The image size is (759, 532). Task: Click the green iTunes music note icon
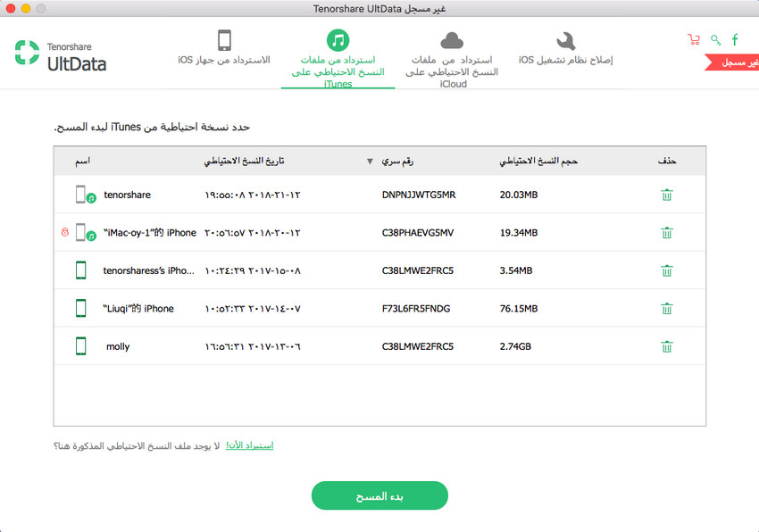338,40
